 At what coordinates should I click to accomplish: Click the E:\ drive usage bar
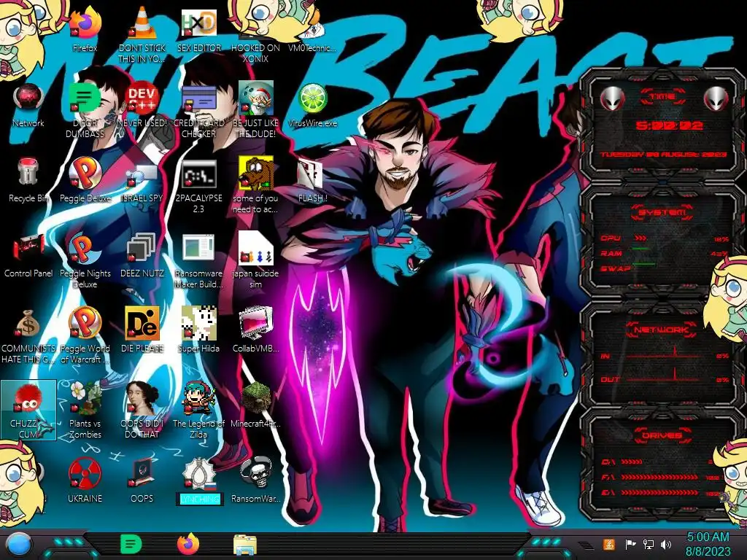point(659,492)
